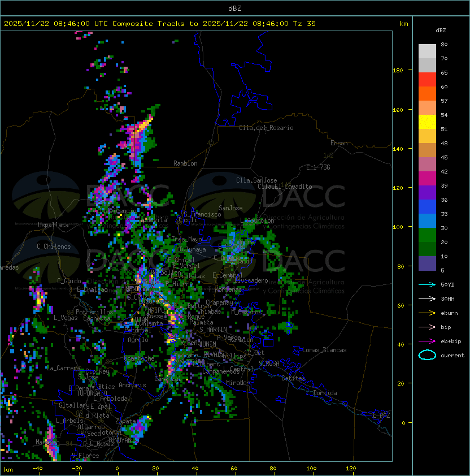Click the 'Catitas' map label
Screen dimensions: 470x476
point(293,378)
